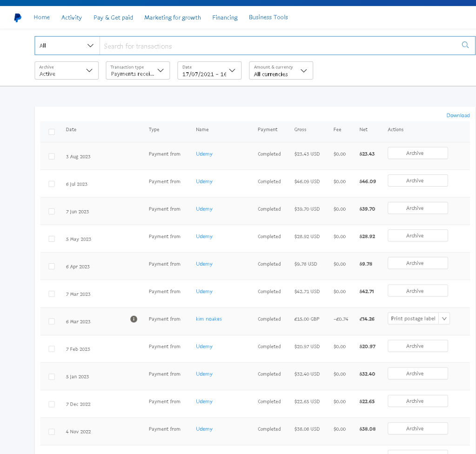476x454 pixels.
Task: Click the -£0.74 fee value
Action: click(341, 319)
